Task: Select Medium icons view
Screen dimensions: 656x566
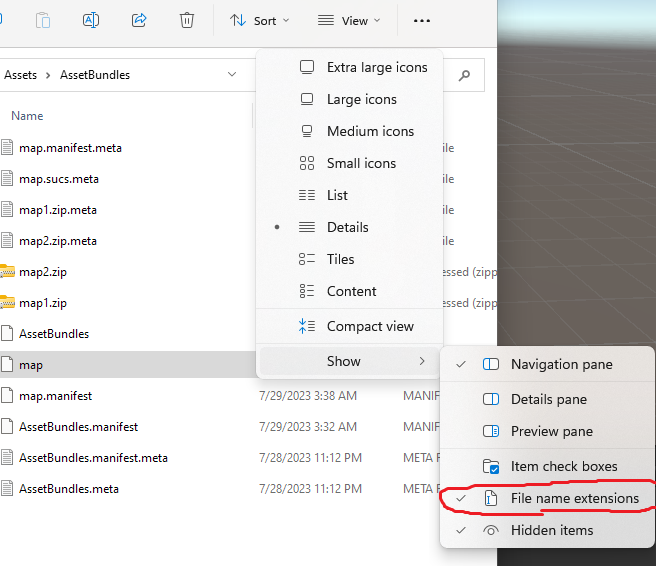Action: tap(349, 131)
